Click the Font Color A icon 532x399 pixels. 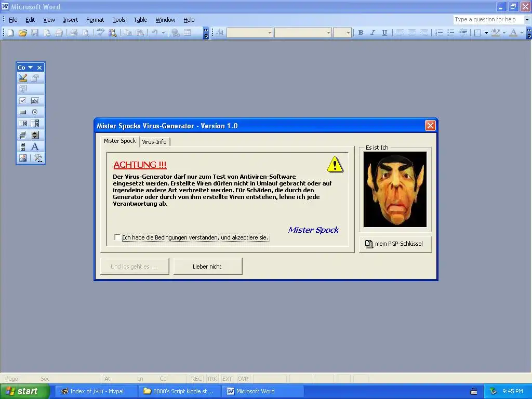click(x=513, y=33)
